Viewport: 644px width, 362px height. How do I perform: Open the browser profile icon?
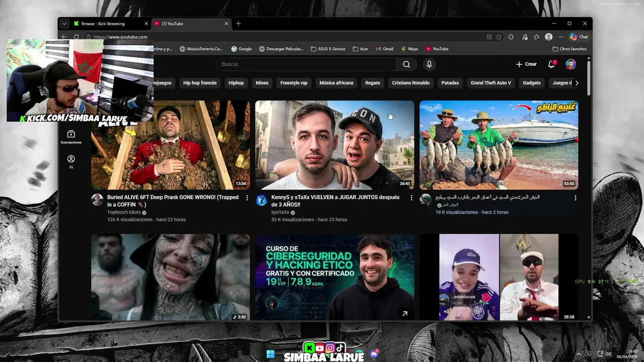point(548,37)
